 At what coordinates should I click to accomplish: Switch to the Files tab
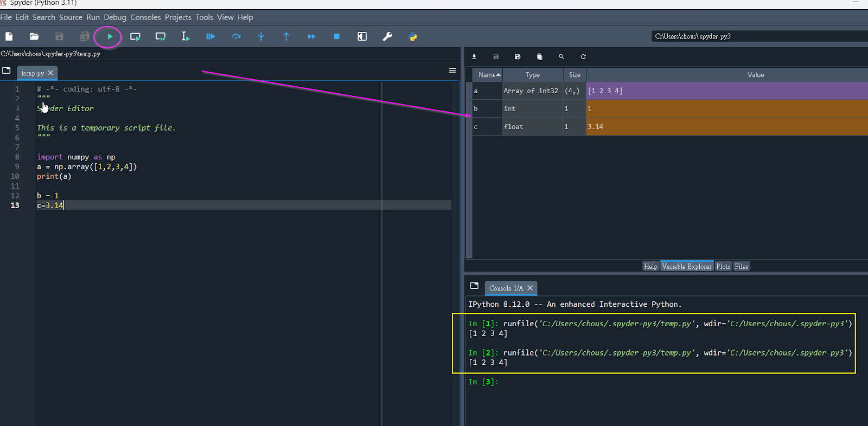coord(742,266)
